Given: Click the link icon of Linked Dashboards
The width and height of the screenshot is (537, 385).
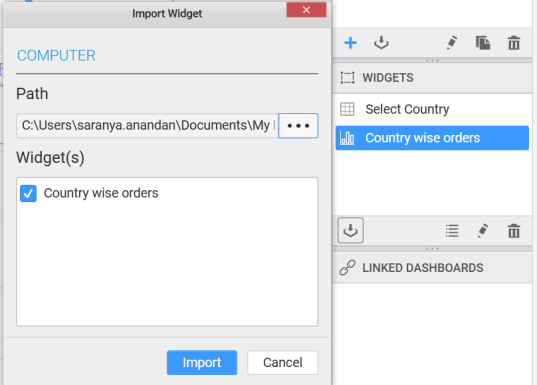Looking at the screenshot, I should pyautogui.click(x=347, y=268).
